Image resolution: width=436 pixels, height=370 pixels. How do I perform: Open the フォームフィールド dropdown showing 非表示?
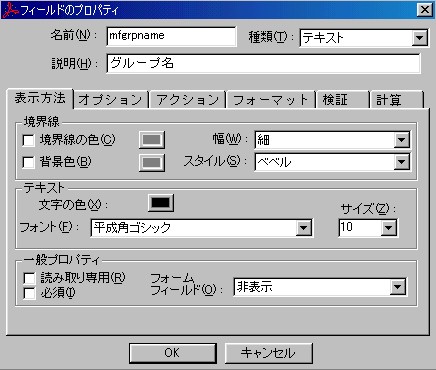[320, 287]
